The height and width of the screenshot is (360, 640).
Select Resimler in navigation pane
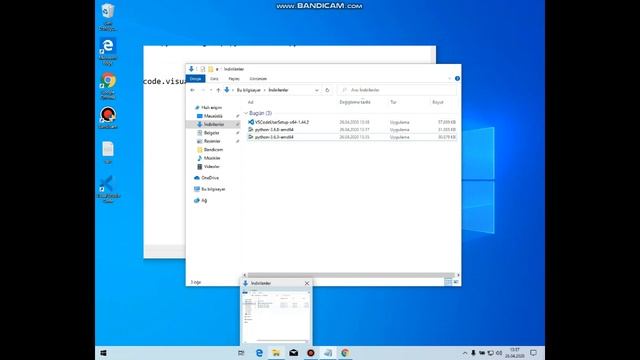(212, 141)
